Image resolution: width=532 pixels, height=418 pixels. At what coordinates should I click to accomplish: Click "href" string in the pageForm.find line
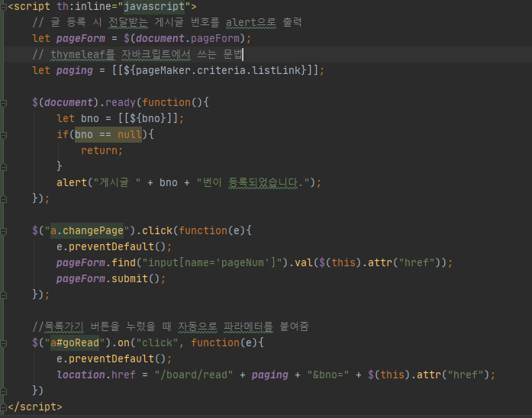tap(417, 262)
